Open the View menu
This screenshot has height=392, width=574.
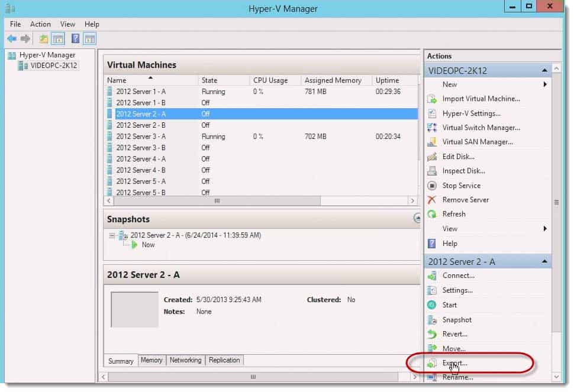point(67,24)
